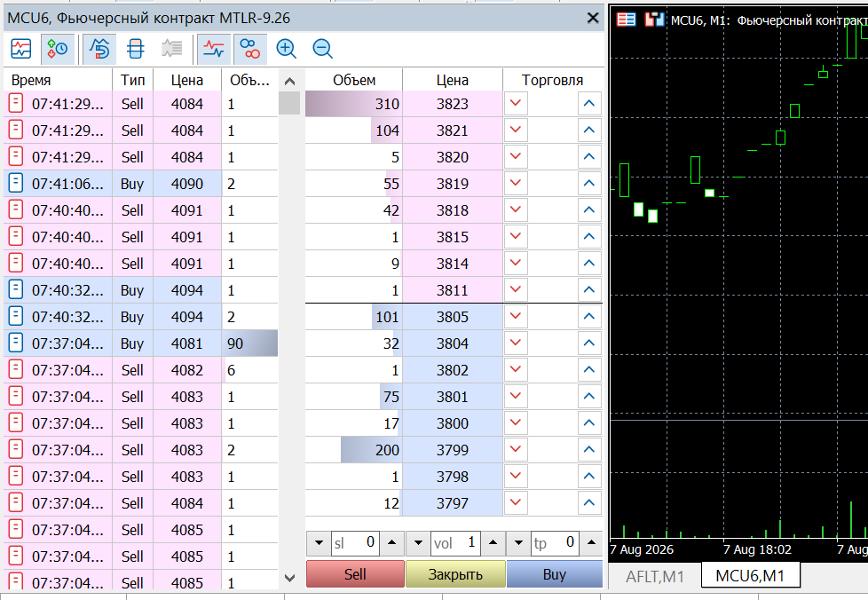Increase the tp value with up arrow
Image resolution: width=868 pixels, height=600 pixels.
pyautogui.click(x=591, y=543)
